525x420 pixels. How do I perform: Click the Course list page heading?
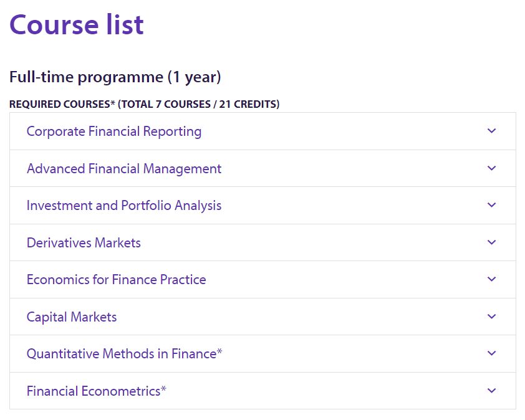pos(77,25)
